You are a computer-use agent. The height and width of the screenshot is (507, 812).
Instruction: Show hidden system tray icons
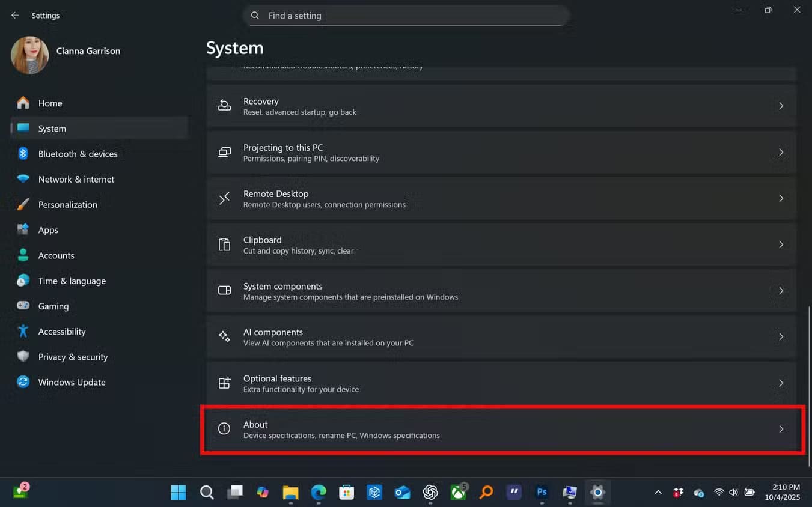[x=658, y=493]
